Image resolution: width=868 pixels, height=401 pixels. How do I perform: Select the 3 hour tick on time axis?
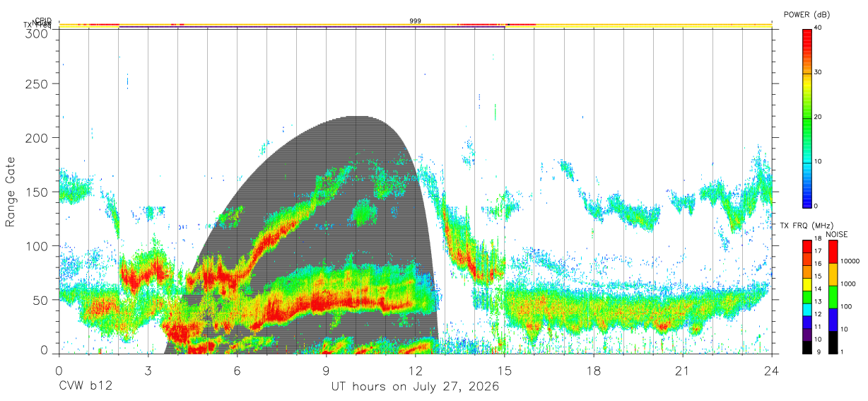[x=148, y=371]
